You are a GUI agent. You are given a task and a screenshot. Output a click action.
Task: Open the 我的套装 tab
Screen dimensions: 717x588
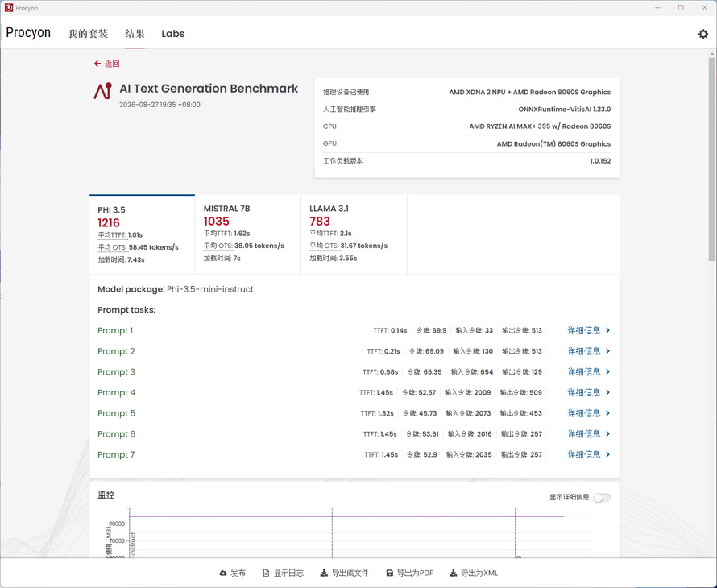pos(88,34)
